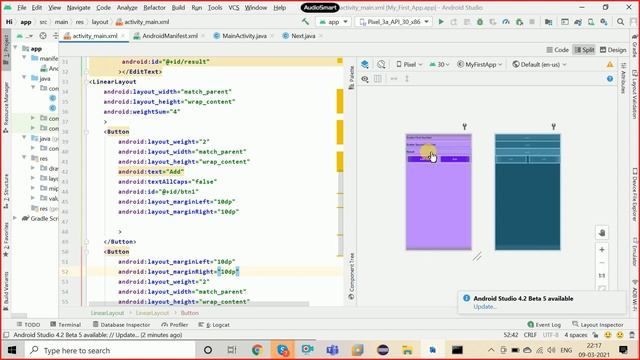The height and width of the screenshot is (360, 640).
Task: Click the Make Project hammer icon
Action: (x=305, y=22)
